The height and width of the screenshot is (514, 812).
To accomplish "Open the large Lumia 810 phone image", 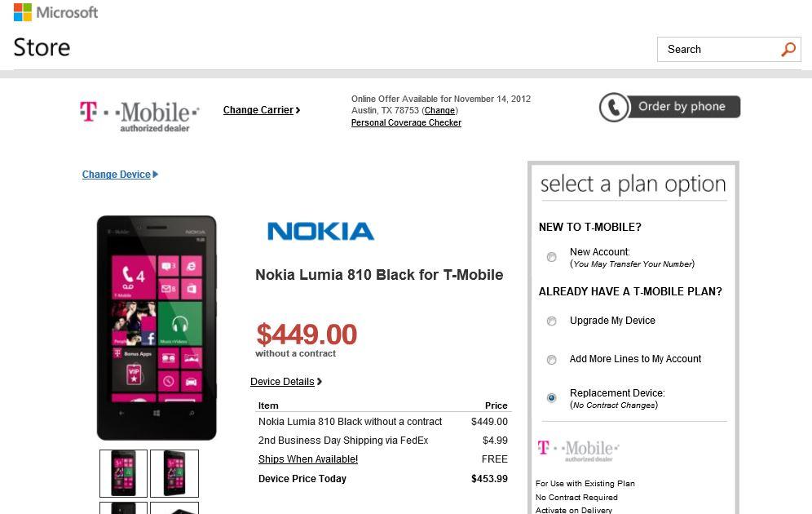I will click(157, 327).
